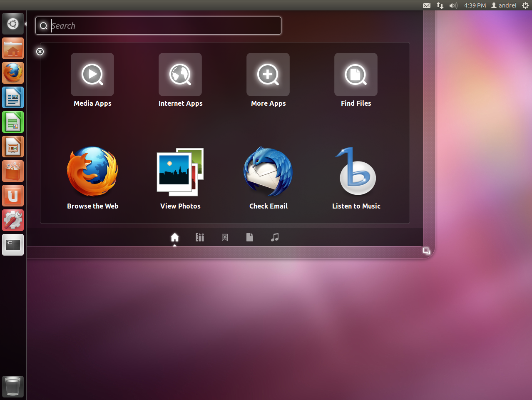This screenshot has height=400, width=532.
Task: Launch Firefox from the launcher
Action: (x=13, y=73)
